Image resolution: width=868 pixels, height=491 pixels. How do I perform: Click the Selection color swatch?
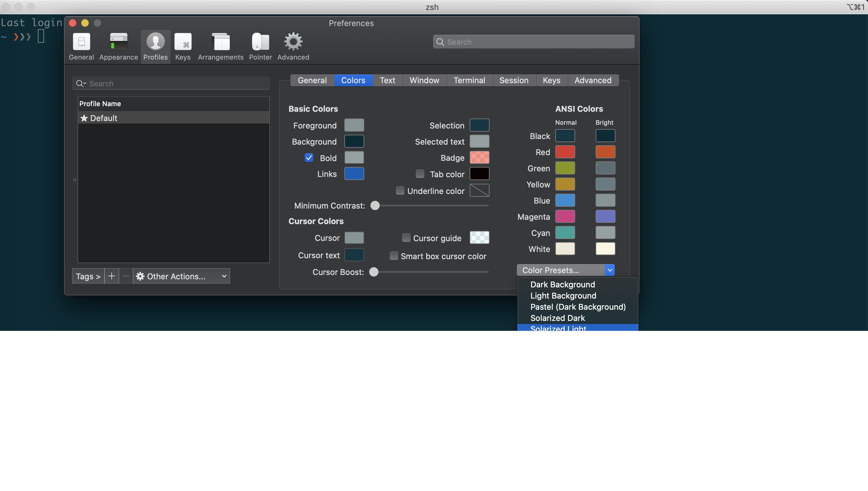click(x=480, y=125)
